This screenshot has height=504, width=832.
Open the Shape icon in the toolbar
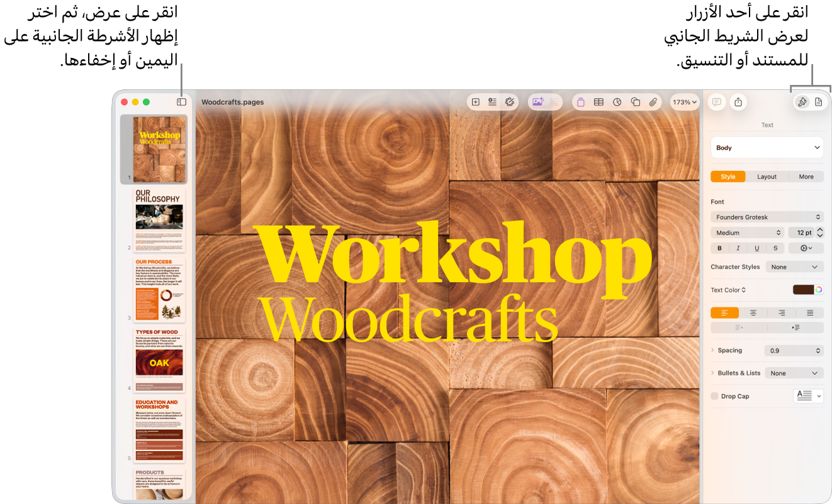[x=636, y=102]
